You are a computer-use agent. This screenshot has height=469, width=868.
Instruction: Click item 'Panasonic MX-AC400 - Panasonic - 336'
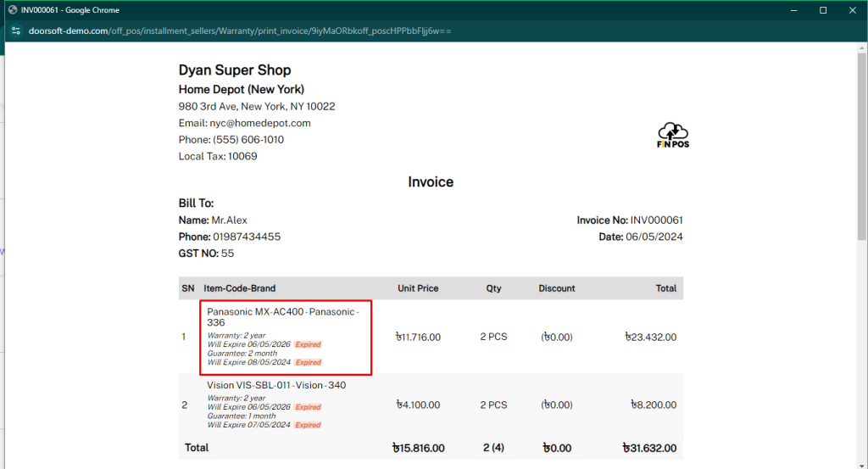click(x=283, y=316)
